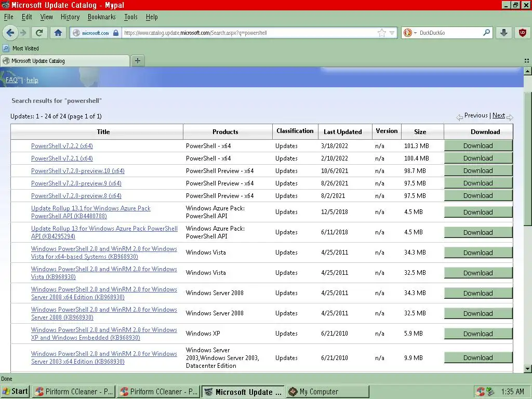The image size is (532, 399).
Task: Open the Edit menu
Action: click(x=26, y=17)
